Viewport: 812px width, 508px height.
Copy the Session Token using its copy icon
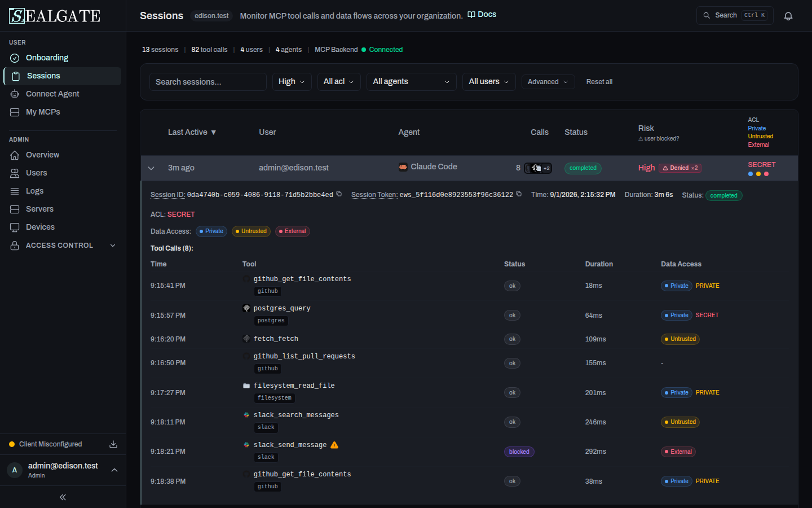(519, 194)
